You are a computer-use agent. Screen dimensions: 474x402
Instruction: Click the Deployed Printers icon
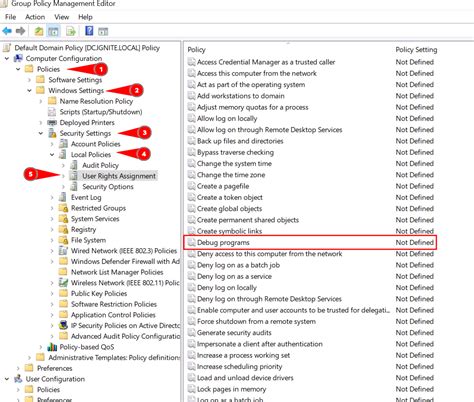(52, 123)
